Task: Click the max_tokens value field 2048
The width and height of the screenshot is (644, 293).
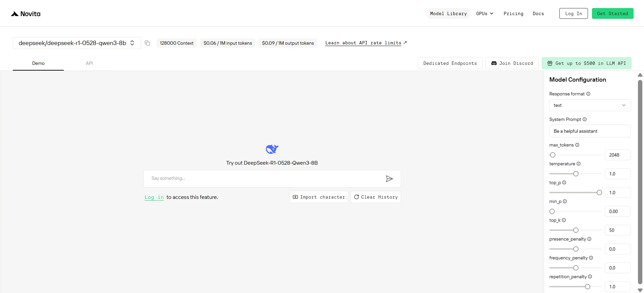Action: point(617,155)
